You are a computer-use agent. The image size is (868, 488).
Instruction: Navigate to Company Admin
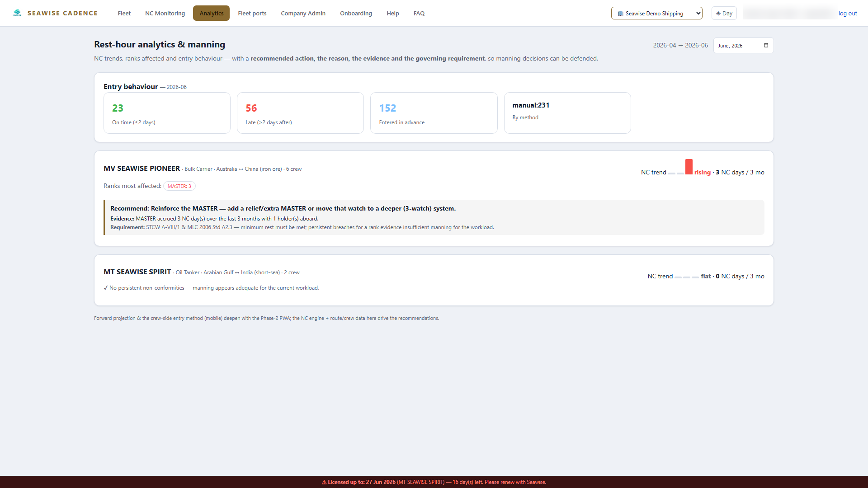tap(303, 13)
